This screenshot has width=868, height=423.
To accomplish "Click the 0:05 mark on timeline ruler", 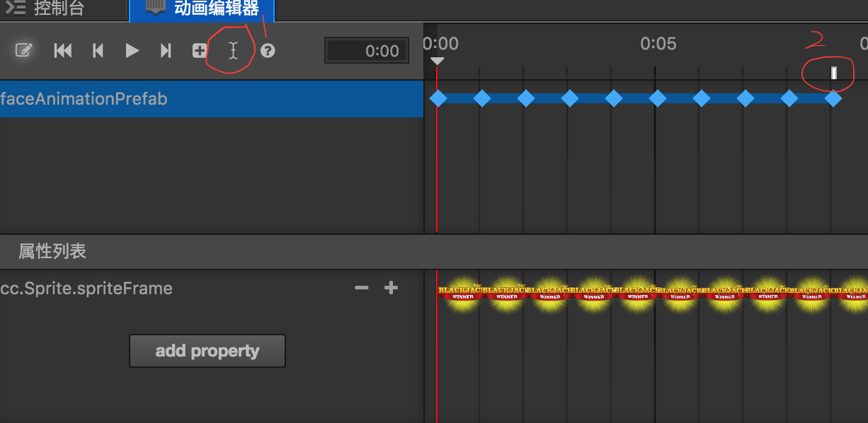I will pos(658,44).
